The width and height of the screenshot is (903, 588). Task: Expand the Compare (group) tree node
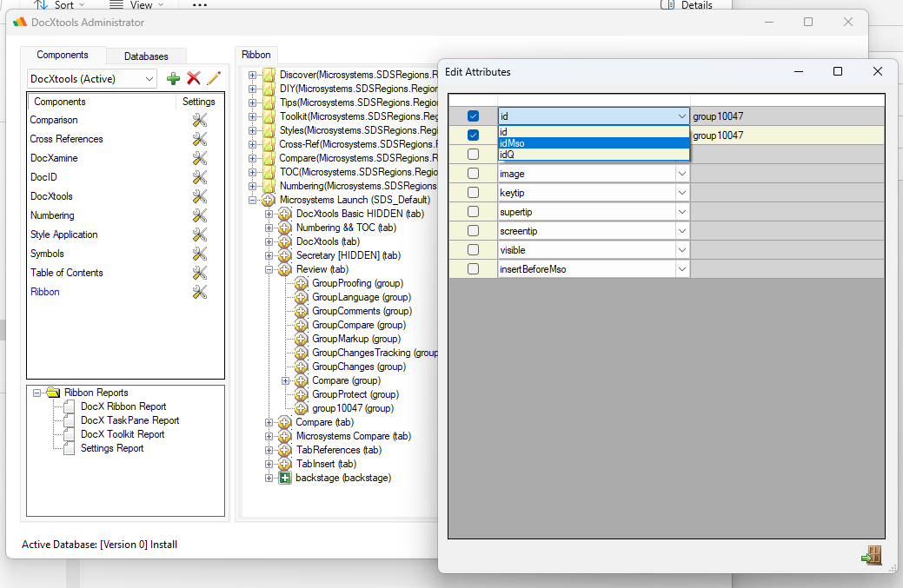(285, 381)
